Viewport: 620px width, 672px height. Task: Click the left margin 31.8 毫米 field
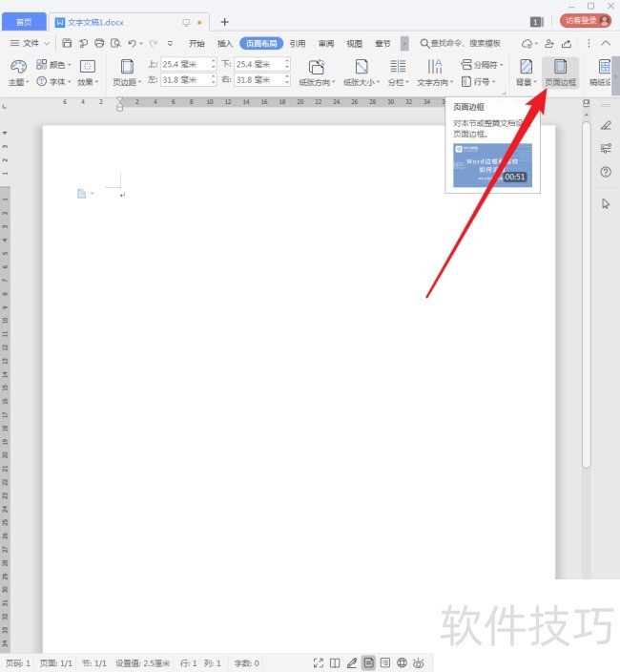pos(185,80)
